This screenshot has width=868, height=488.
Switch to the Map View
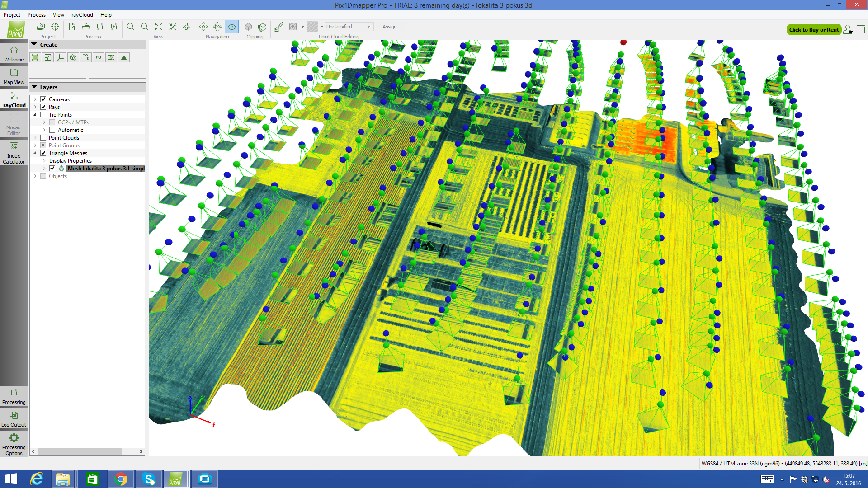[x=14, y=76]
